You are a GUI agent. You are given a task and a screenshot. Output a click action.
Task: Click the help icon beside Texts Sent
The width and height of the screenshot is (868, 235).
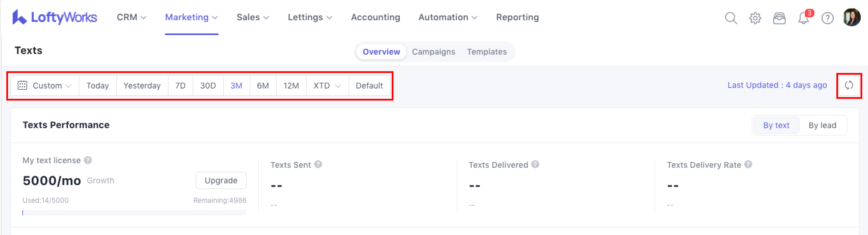click(318, 164)
